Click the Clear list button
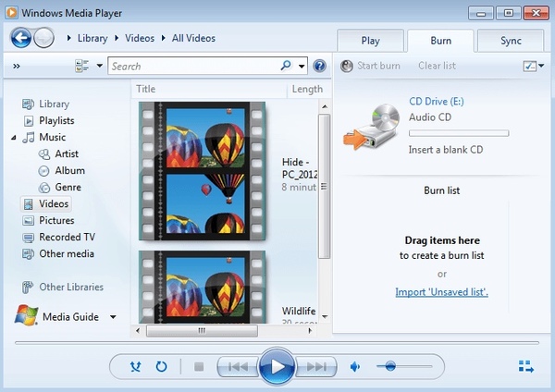555x392 pixels. pyautogui.click(x=437, y=66)
